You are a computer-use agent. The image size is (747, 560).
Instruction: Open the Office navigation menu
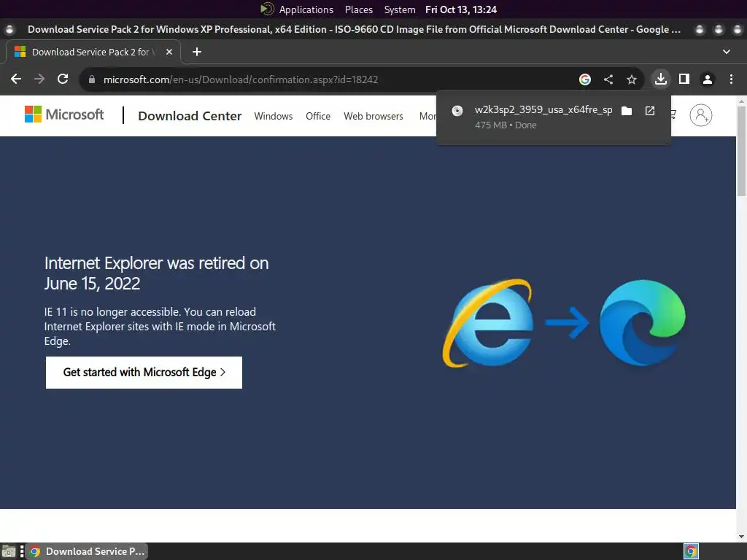click(318, 116)
